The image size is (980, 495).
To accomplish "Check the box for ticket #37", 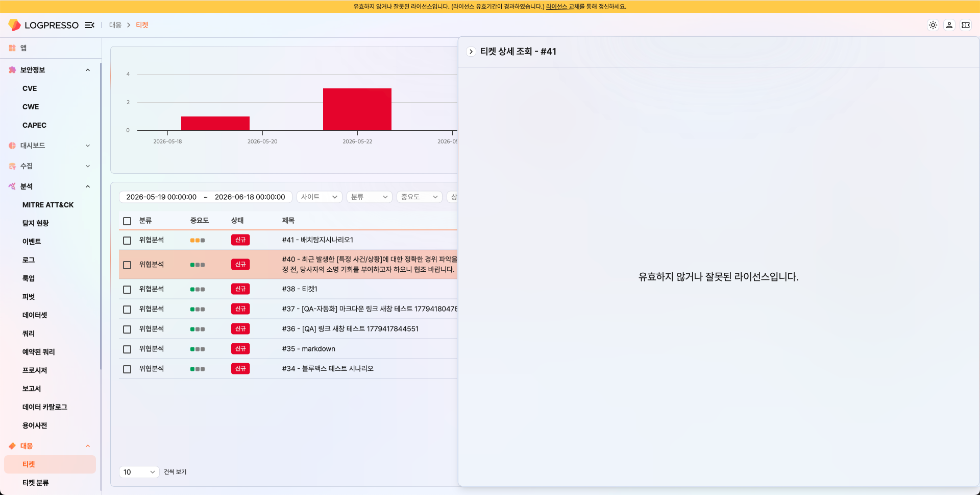I will 127,309.
